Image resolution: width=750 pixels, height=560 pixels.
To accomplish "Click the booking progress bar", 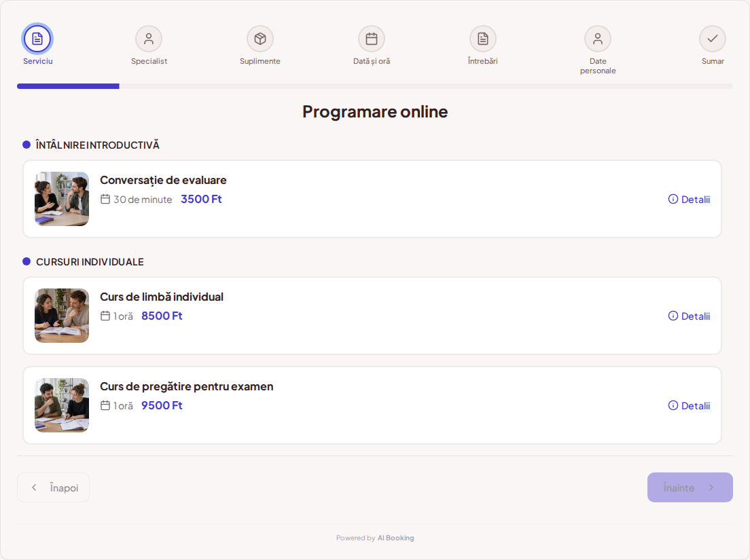I will pyautogui.click(x=375, y=86).
